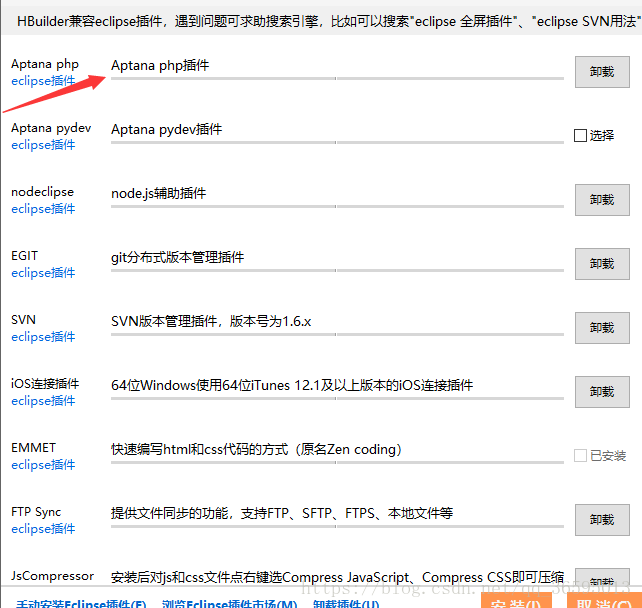Uninstall the EGIT git plugin
The image size is (642, 608).
point(602,264)
